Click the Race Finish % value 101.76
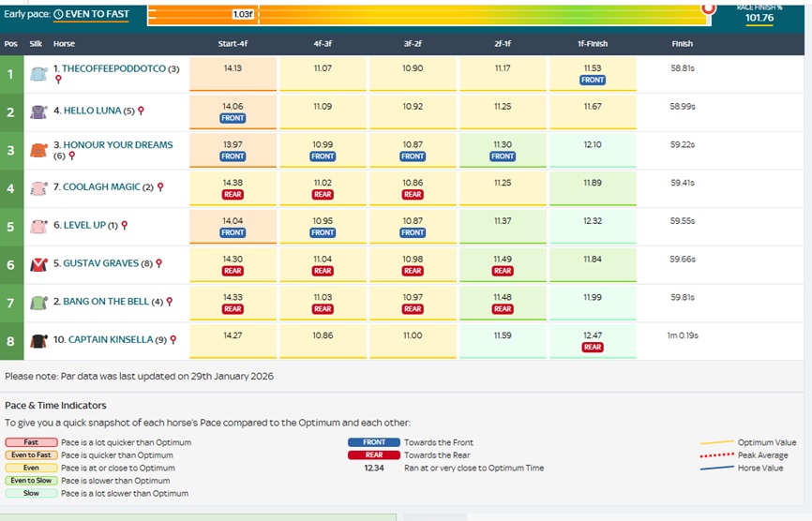Image resolution: width=812 pixels, height=521 pixels. click(x=759, y=18)
